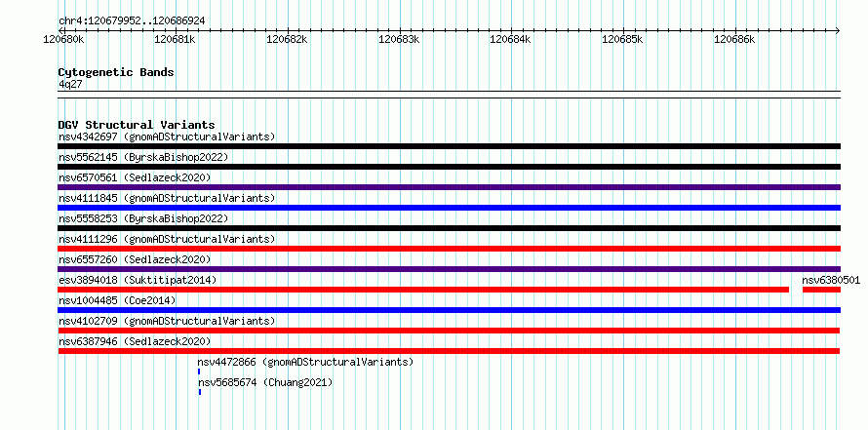
Task: Click the nsv4342697 variant label
Action: (x=167, y=137)
